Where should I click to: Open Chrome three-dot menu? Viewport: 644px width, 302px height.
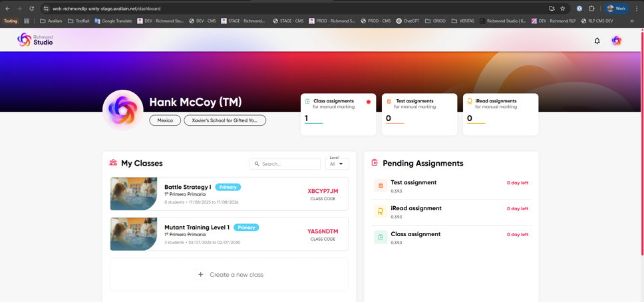tap(636, 8)
